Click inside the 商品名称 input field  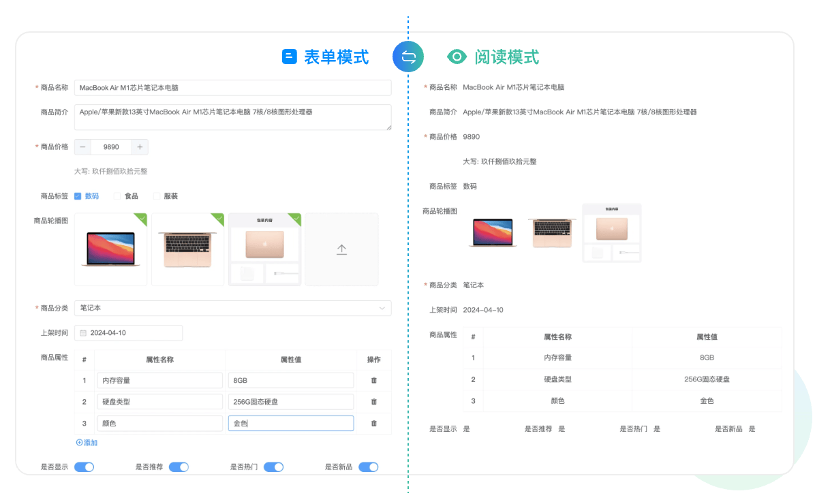click(x=232, y=87)
